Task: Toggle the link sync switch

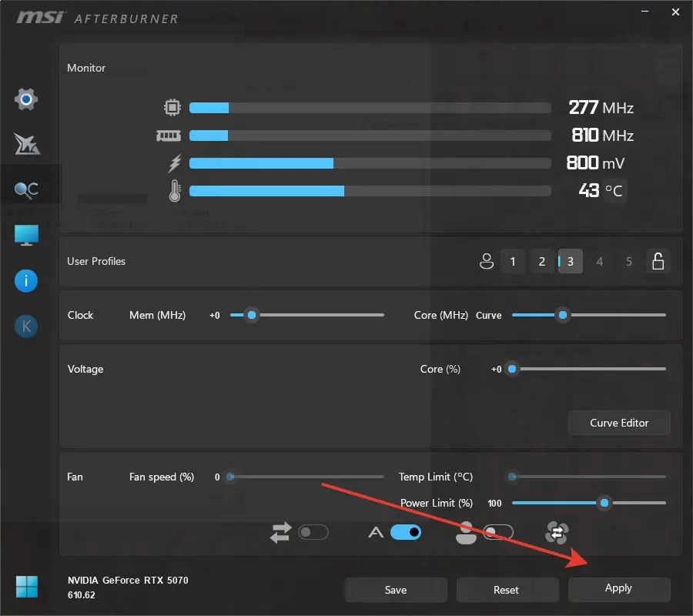Action: (x=313, y=532)
